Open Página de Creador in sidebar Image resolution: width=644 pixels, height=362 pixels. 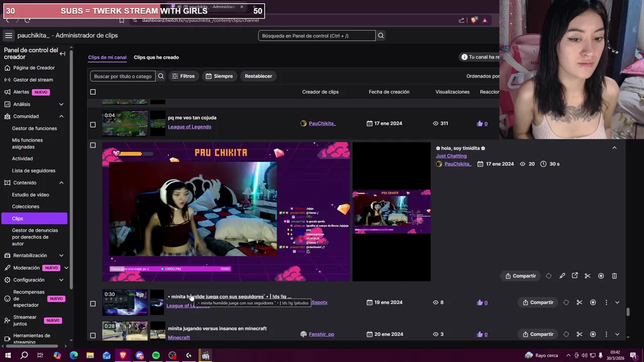click(34, 68)
